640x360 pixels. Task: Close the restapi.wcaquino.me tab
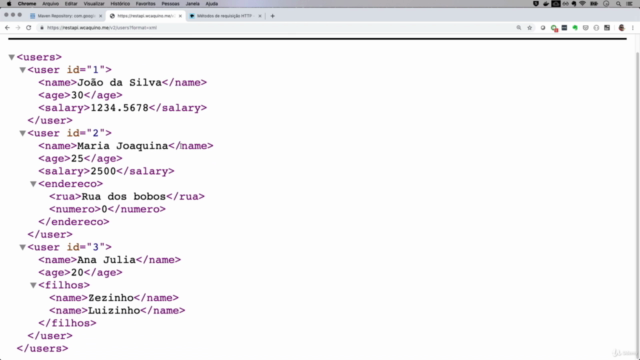(180, 16)
